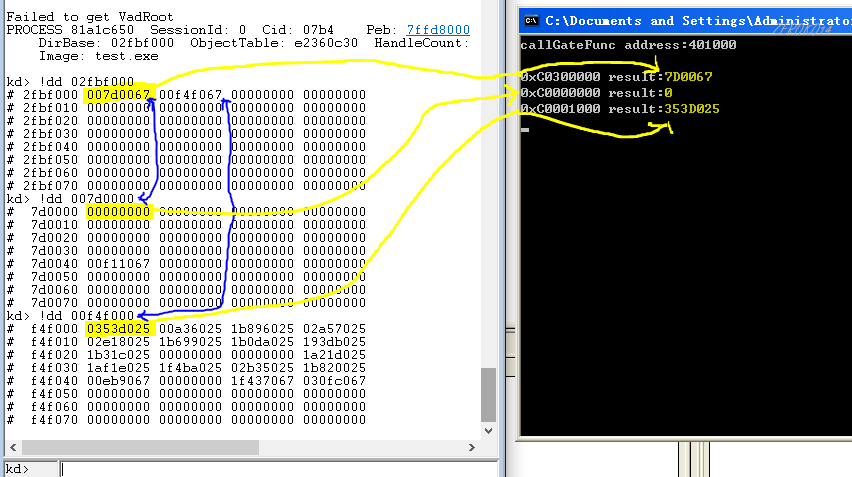The height and width of the screenshot is (477, 852).
Task: Select the value 1f437067
Action: [x=262, y=381]
